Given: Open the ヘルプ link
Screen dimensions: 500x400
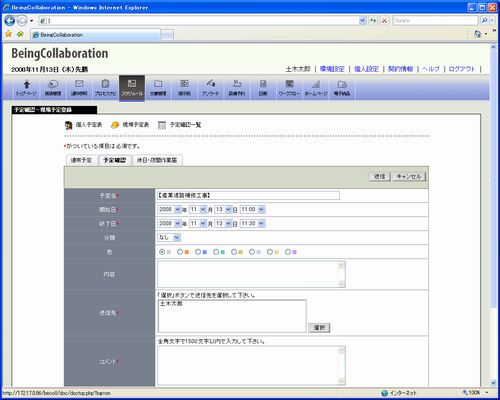Looking at the screenshot, I should pyautogui.click(x=431, y=69).
